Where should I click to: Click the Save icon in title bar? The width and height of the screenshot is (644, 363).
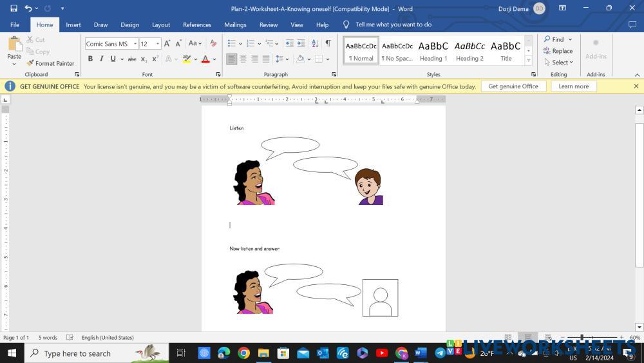pyautogui.click(x=14, y=8)
